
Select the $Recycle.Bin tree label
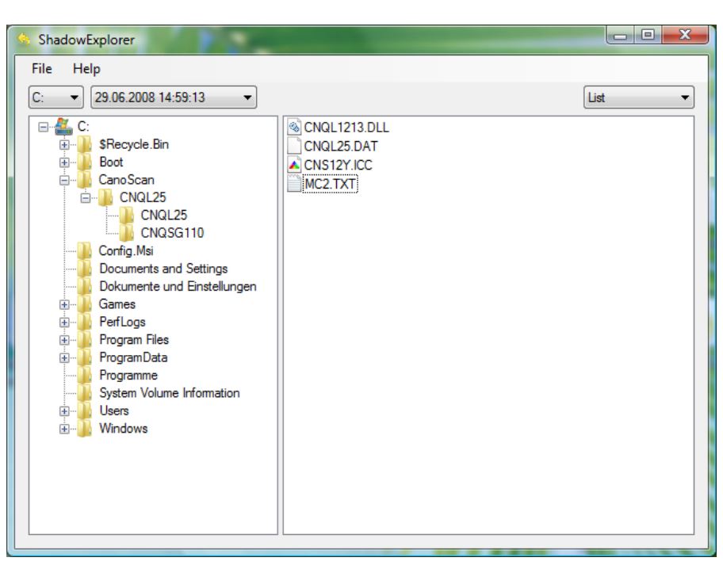point(134,144)
